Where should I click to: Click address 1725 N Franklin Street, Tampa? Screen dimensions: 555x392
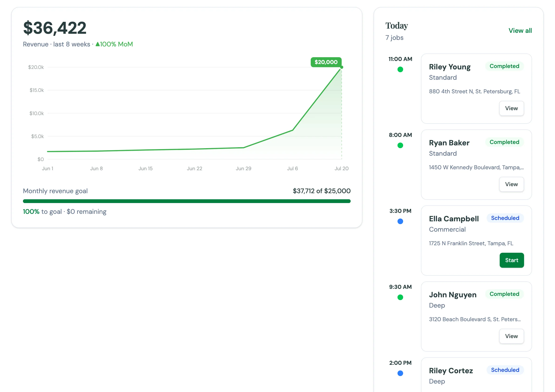pyautogui.click(x=471, y=243)
